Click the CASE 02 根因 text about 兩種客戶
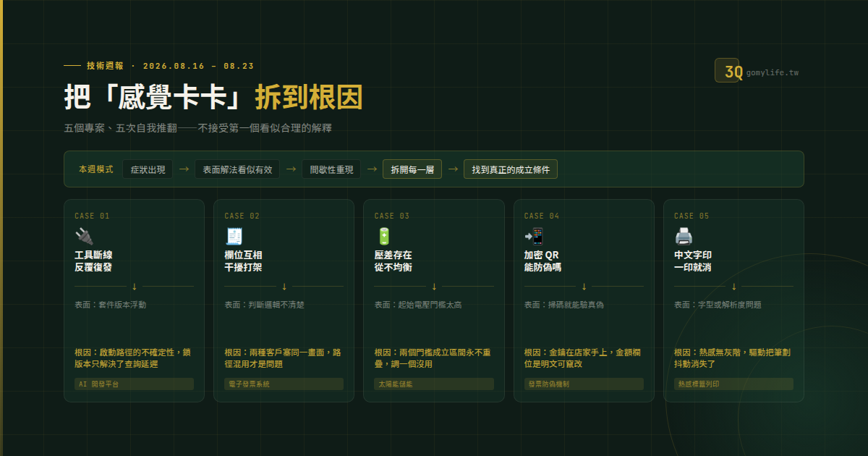 (x=284, y=358)
